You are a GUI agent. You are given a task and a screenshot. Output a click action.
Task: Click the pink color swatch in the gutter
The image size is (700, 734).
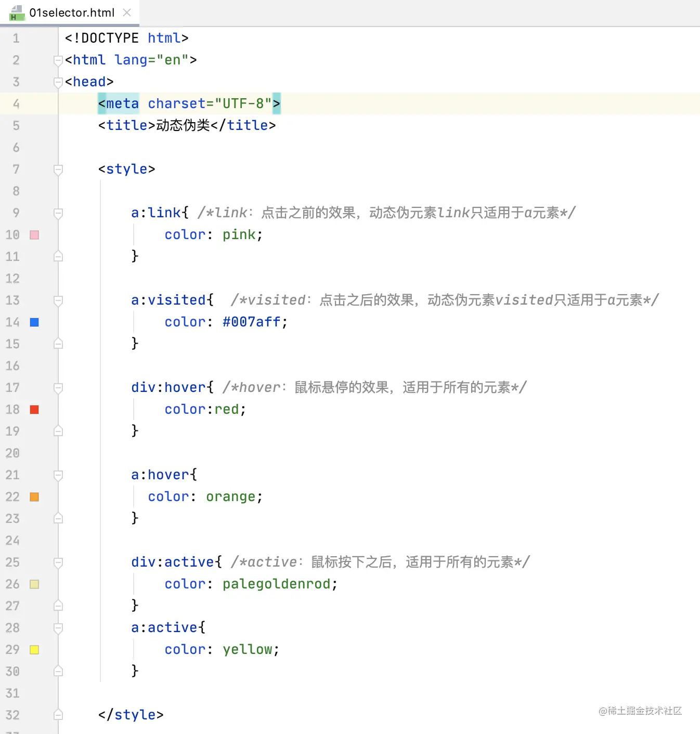(x=34, y=235)
